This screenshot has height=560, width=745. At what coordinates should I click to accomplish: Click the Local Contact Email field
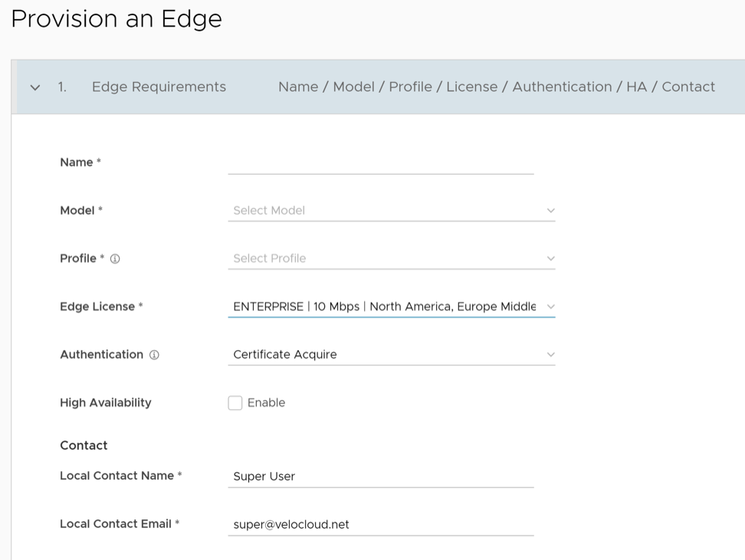pos(380,525)
